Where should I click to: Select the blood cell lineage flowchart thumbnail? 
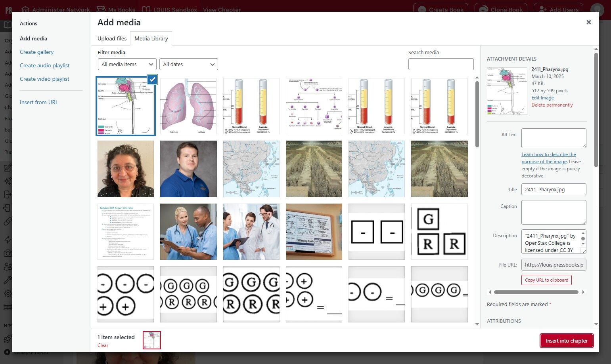(x=314, y=106)
